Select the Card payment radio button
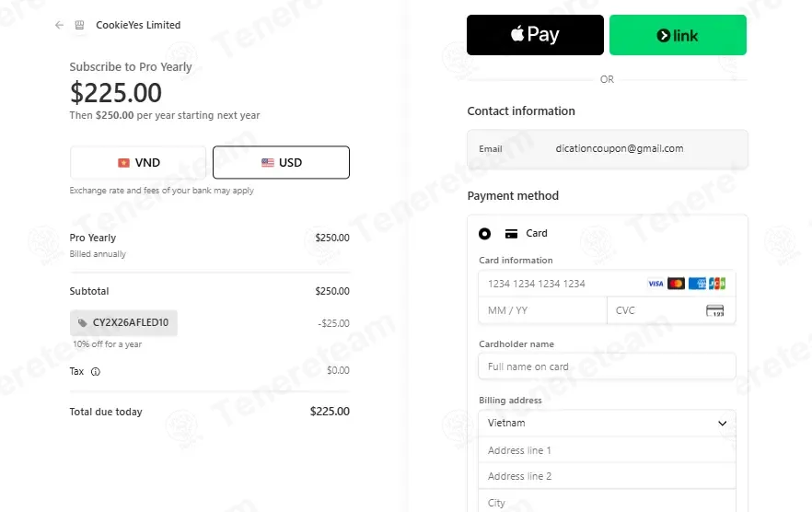 click(x=484, y=234)
